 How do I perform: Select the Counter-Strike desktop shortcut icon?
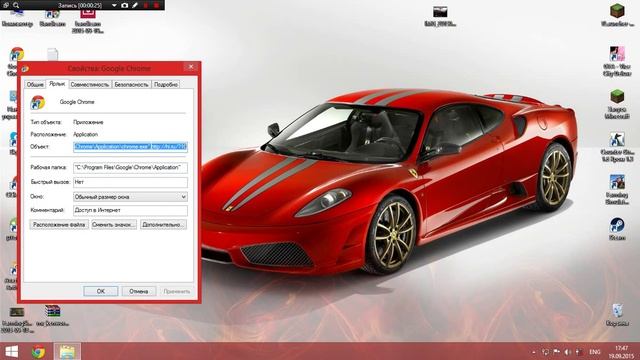click(x=617, y=140)
